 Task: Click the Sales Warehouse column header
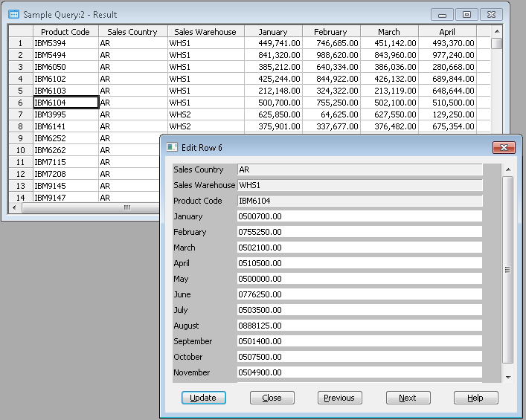pos(205,32)
